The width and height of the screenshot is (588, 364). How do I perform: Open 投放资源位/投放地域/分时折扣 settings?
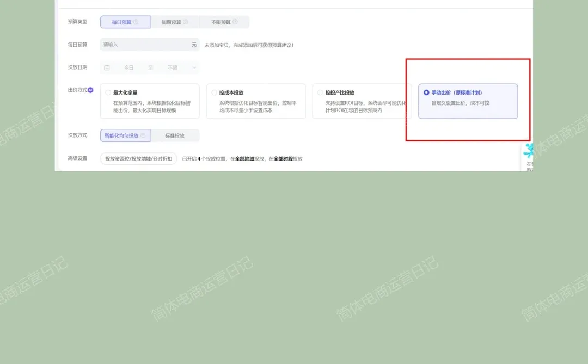coord(138,158)
